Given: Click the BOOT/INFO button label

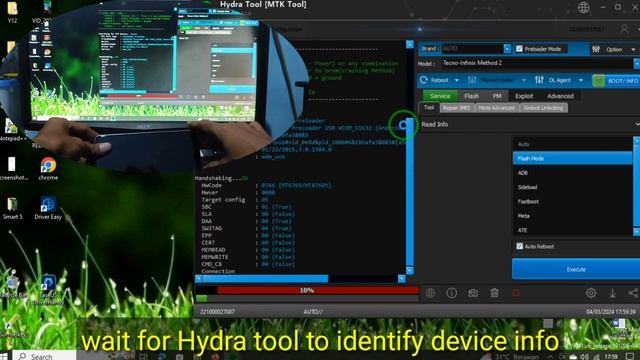Looking at the screenshot, I should (x=622, y=81).
